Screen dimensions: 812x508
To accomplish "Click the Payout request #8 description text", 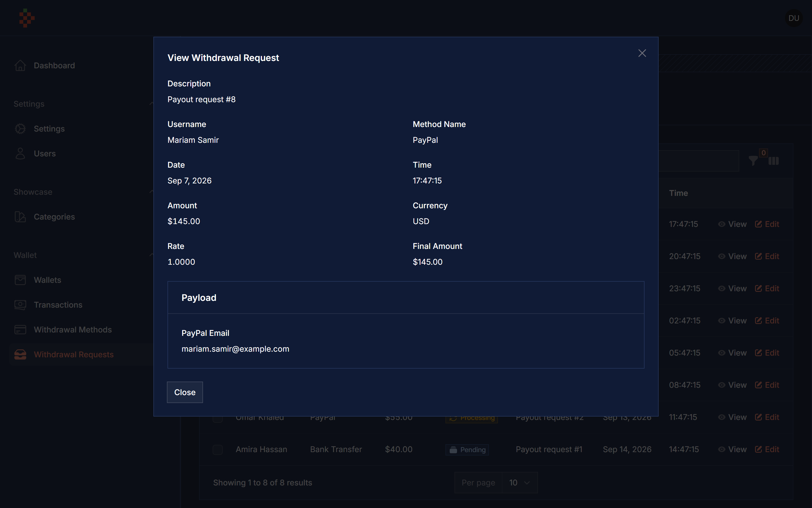I will (201, 99).
